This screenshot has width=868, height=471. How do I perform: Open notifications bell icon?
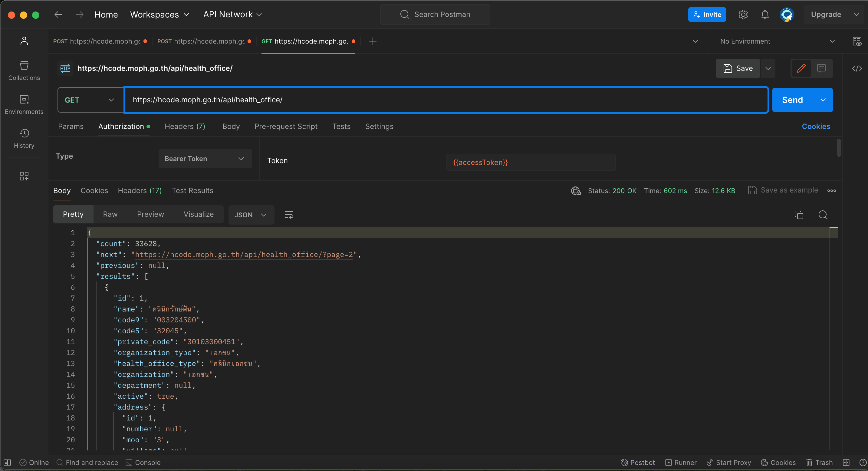(764, 15)
